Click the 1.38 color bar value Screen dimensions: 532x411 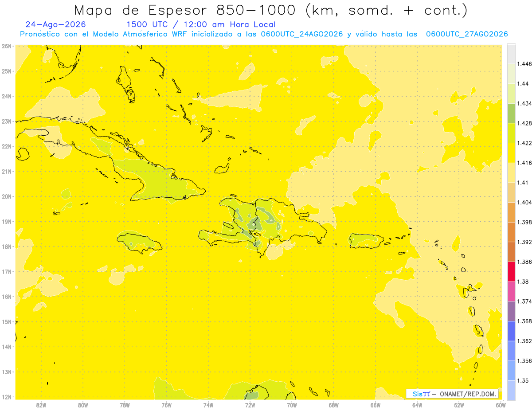point(523,282)
